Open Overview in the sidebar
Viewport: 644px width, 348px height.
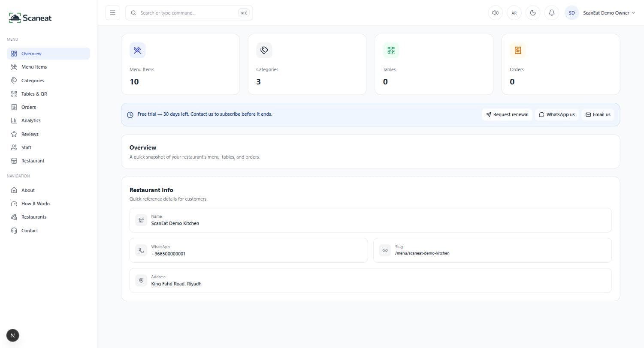point(48,54)
